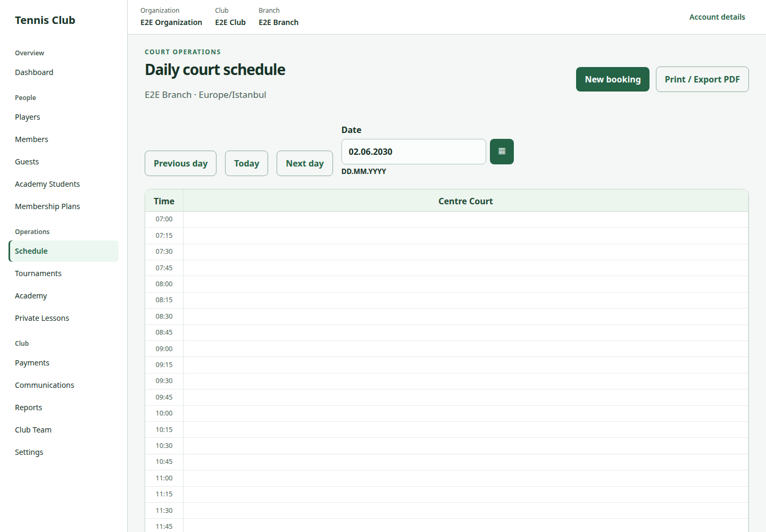Focus the Date input field

coord(413,152)
